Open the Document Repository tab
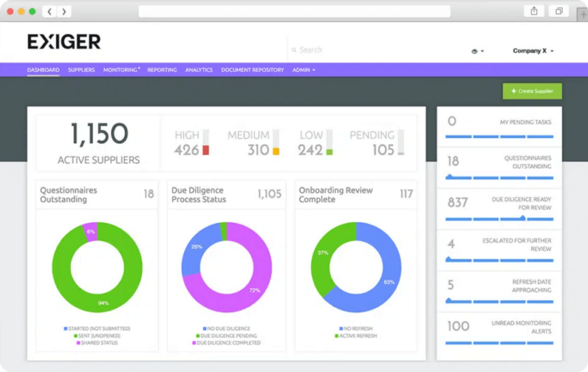The image size is (588, 372). click(253, 70)
